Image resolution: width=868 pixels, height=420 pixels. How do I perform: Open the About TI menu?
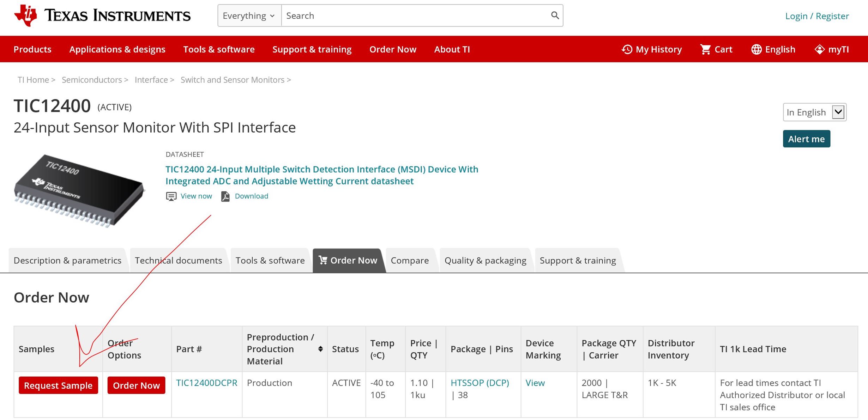point(452,49)
